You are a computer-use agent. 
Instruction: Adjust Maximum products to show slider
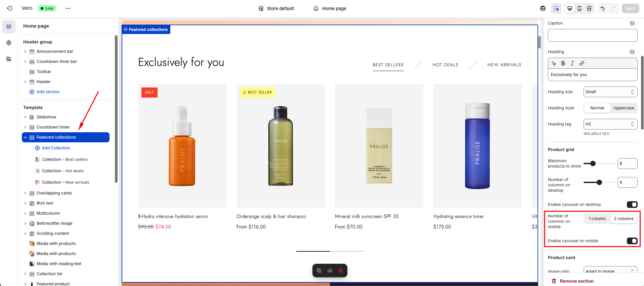593,164
